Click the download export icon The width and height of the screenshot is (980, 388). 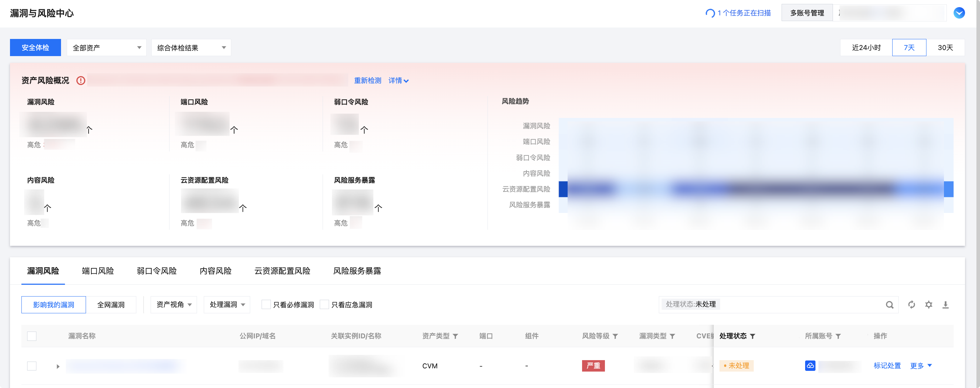945,305
